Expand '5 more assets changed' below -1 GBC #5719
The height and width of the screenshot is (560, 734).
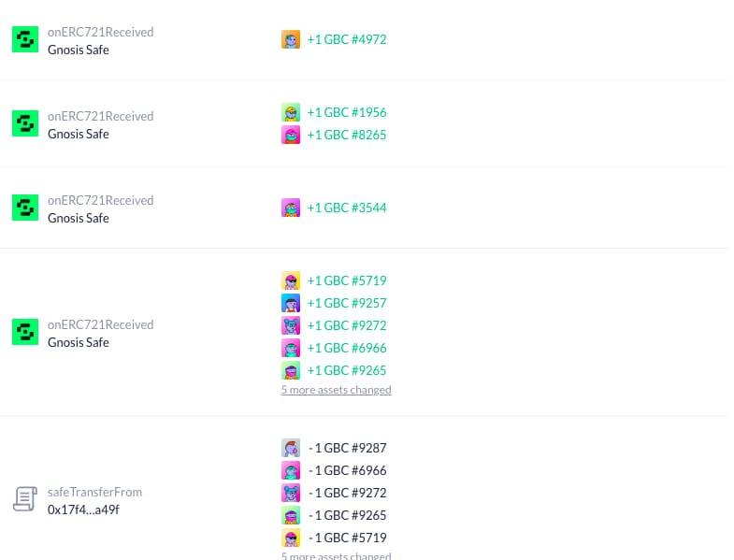pos(336,555)
